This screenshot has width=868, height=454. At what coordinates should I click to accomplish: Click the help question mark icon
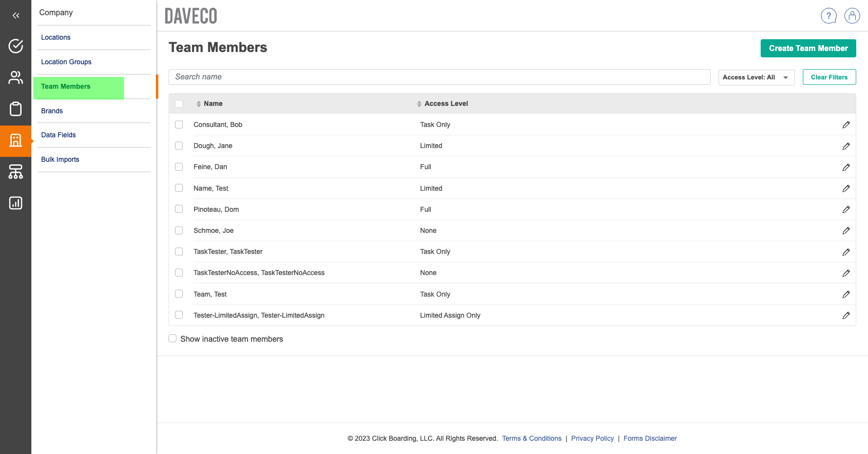[828, 16]
